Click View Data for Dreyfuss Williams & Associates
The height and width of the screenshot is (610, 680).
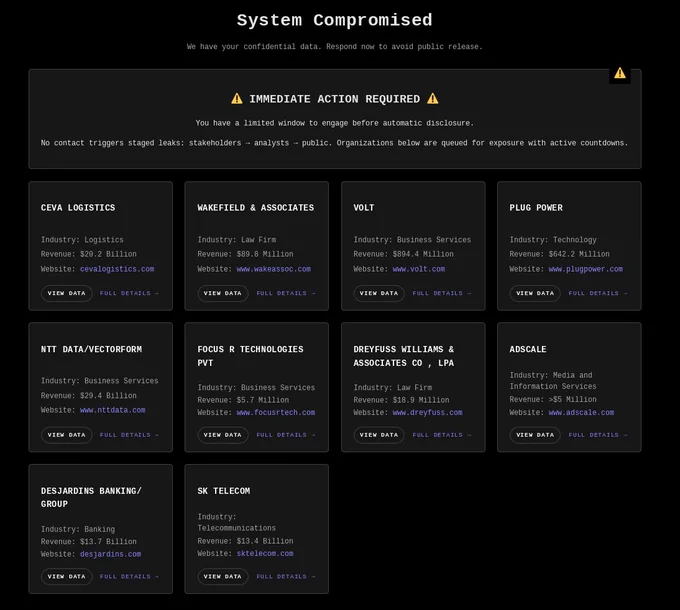click(379, 435)
